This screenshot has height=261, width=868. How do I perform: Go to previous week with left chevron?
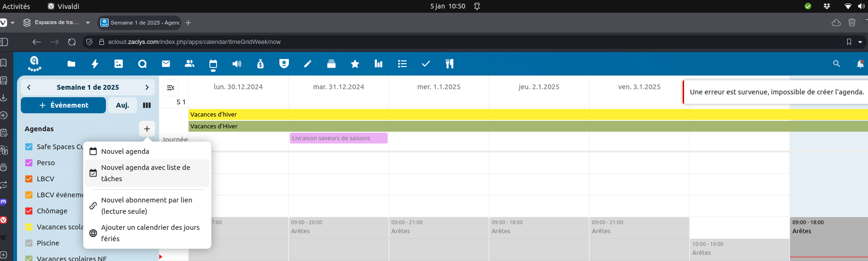pyautogui.click(x=29, y=87)
